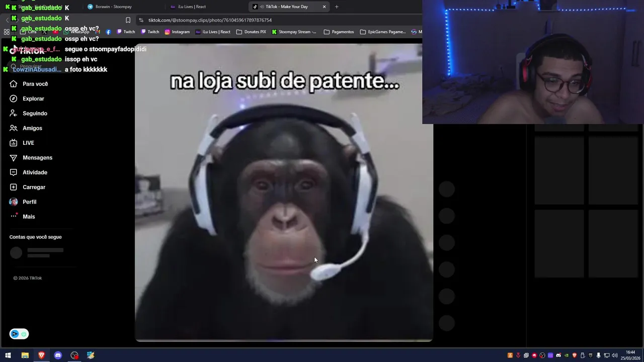This screenshot has height=362, width=644.
Task: Open the Atividade icon in sidebar
Action: 14,172
